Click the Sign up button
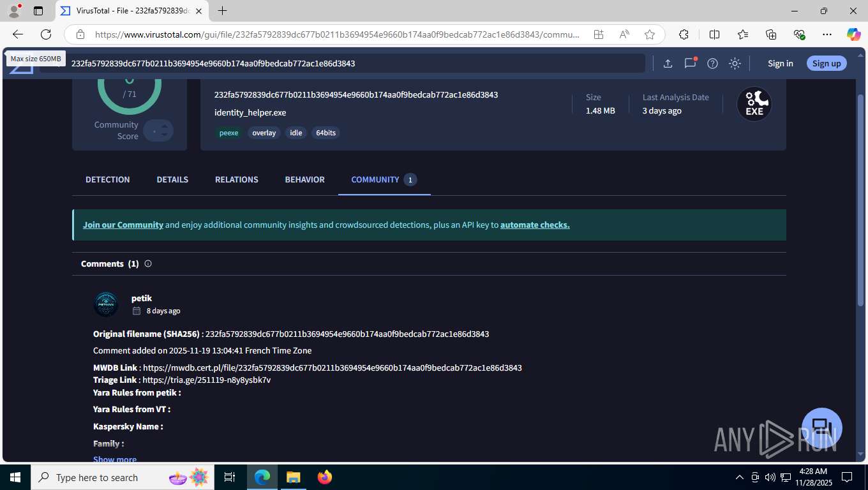 (x=827, y=63)
